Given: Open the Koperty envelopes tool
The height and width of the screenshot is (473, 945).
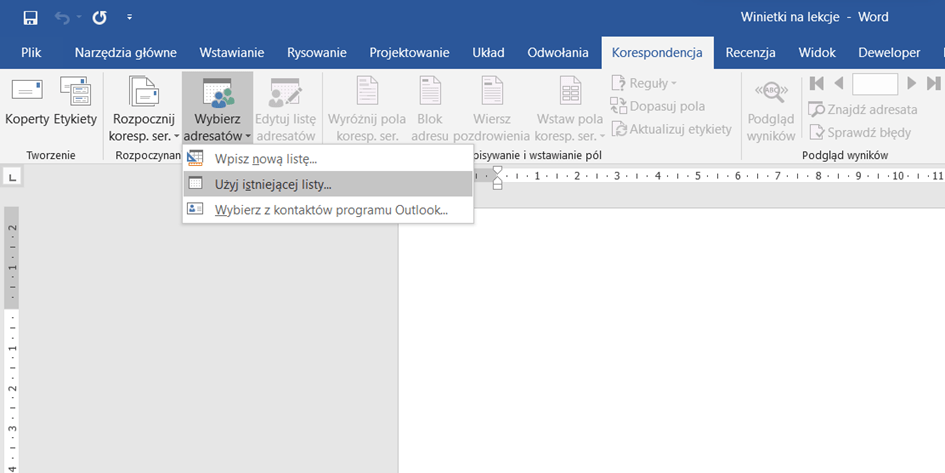Looking at the screenshot, I should [x=27, y=104].
